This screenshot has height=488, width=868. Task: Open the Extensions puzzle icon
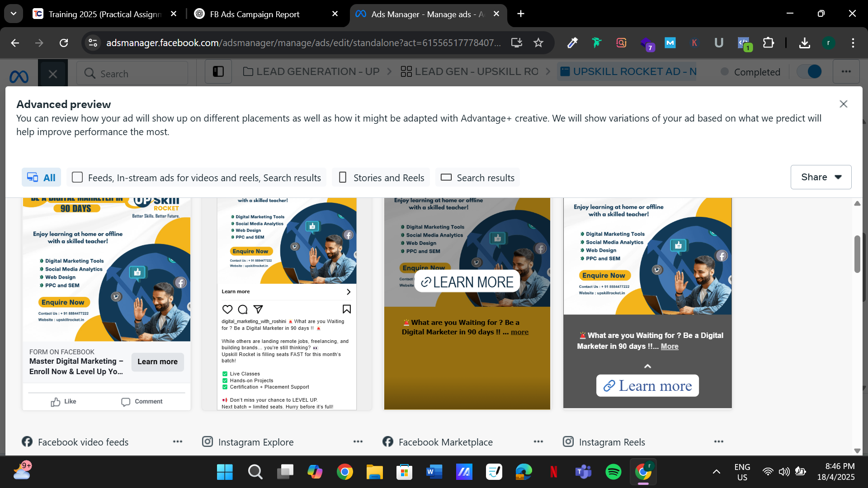768,43
